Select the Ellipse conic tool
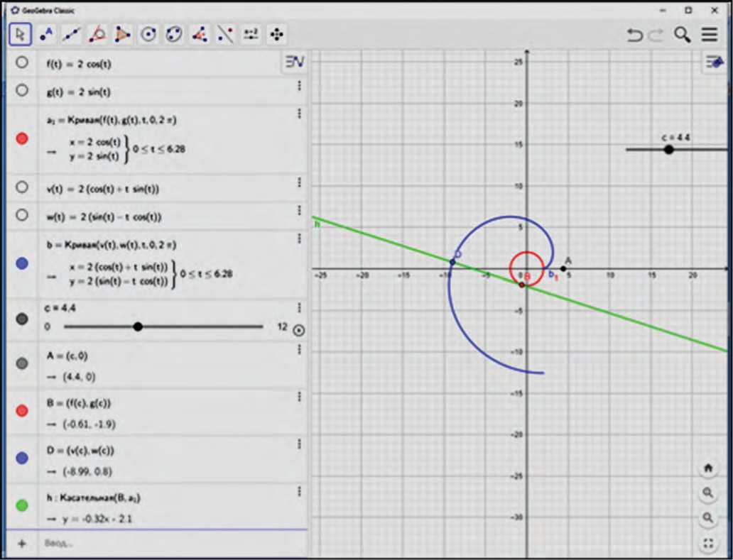Screen dimensions: 733x560 point(174,34)
